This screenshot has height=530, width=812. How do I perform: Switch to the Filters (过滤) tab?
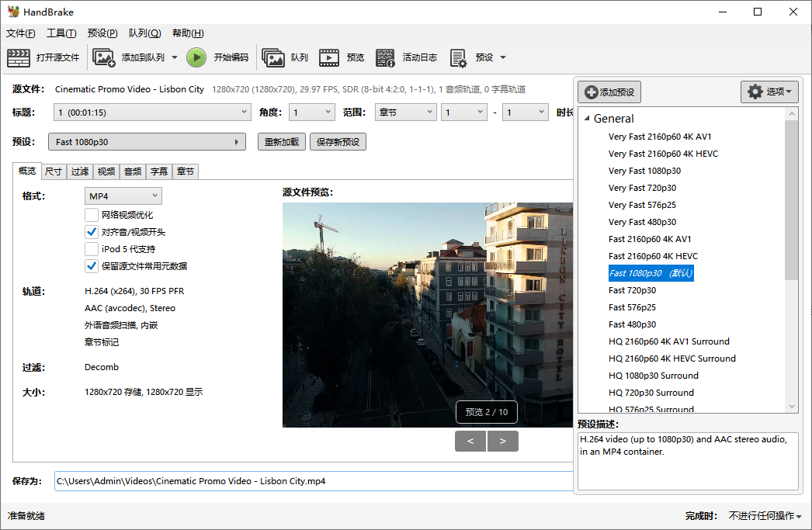tap(80, 171)
